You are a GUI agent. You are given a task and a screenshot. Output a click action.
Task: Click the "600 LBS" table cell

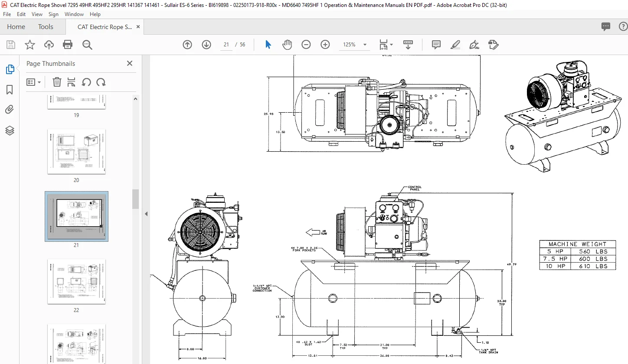click(593, 259)
